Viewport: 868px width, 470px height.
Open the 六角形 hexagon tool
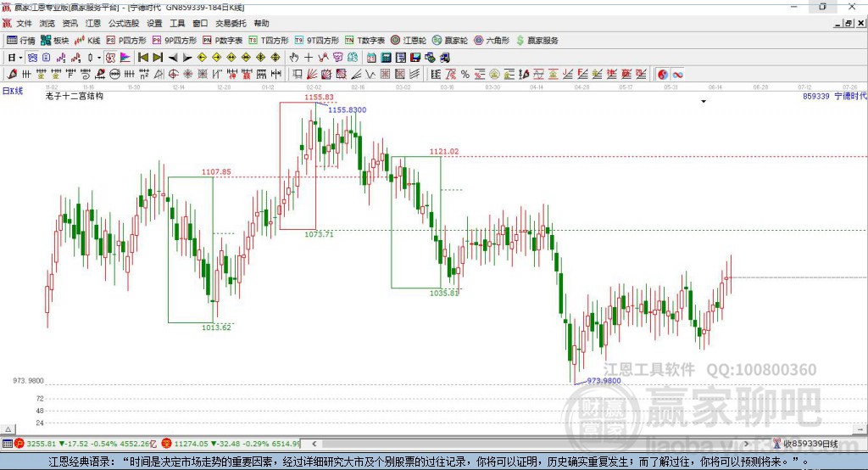[492, 41]
